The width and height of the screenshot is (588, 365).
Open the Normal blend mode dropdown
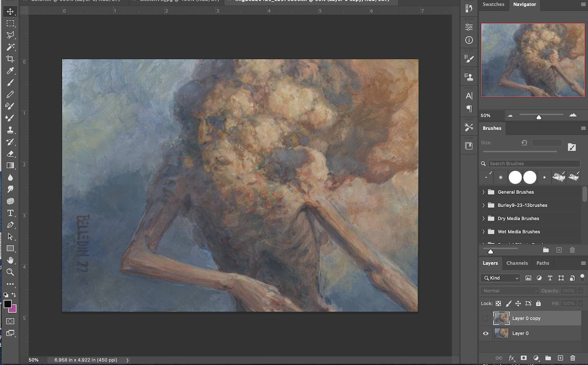tap(510, 291)
